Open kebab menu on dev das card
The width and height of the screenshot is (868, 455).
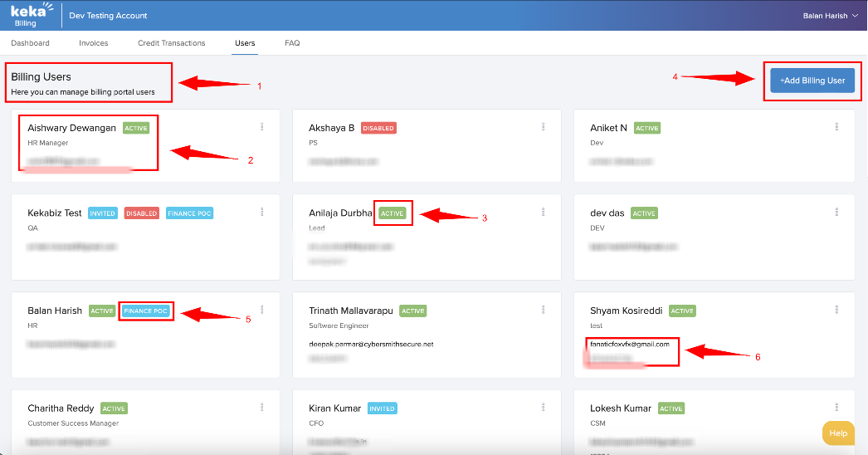click(x=836, y=213)
